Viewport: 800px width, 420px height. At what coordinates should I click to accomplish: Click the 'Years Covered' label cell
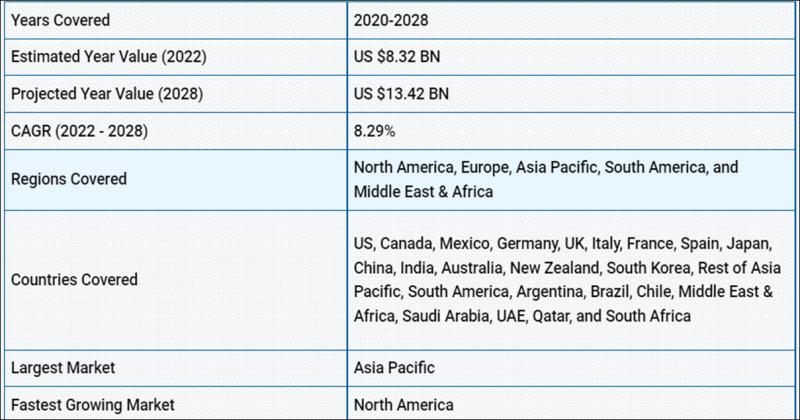[60, 20]
